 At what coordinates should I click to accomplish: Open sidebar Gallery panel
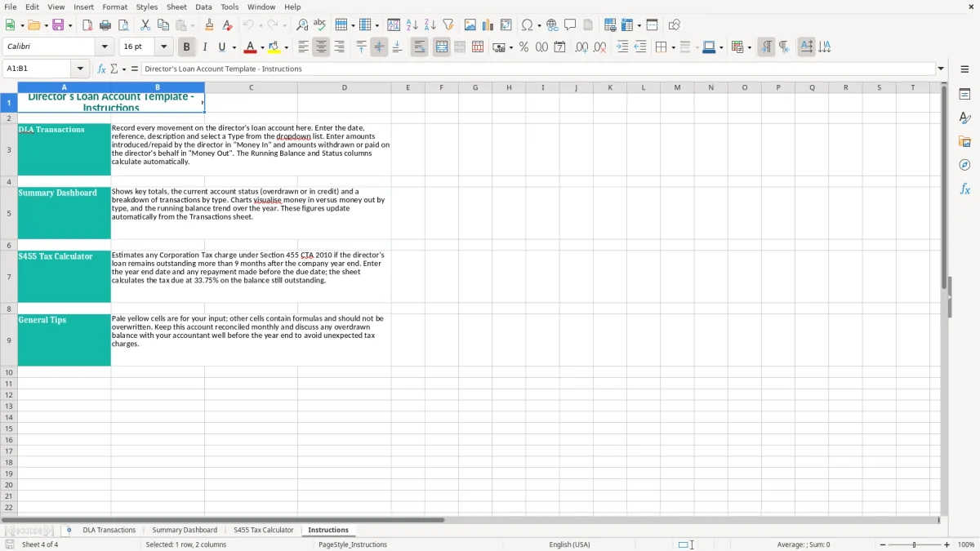coord(964,142)
